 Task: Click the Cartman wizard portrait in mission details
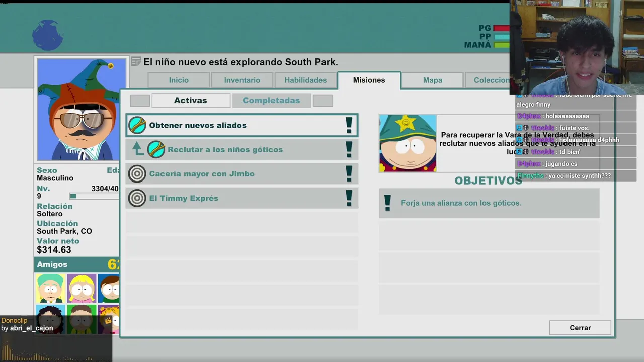click(x=408, y=143)
